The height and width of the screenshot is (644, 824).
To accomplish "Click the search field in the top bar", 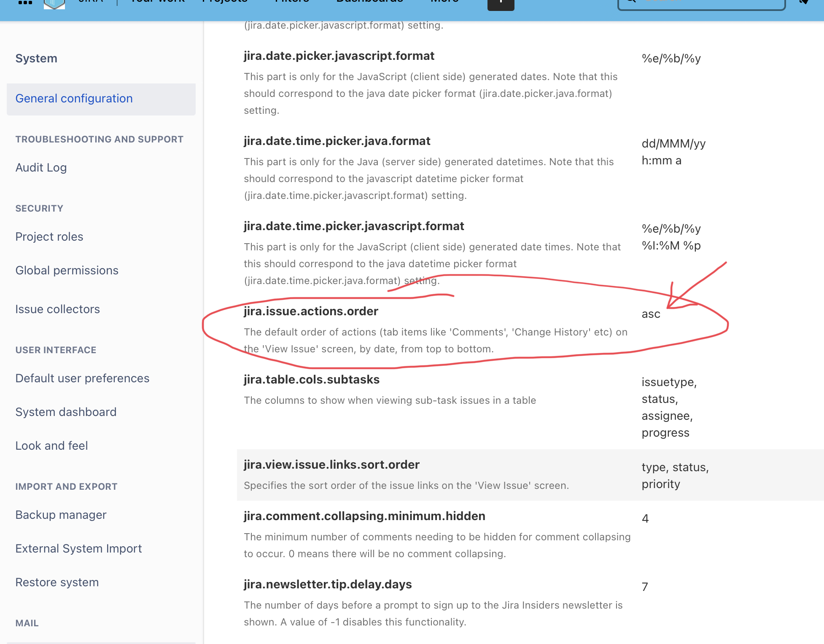I will [x=701, y=3].
